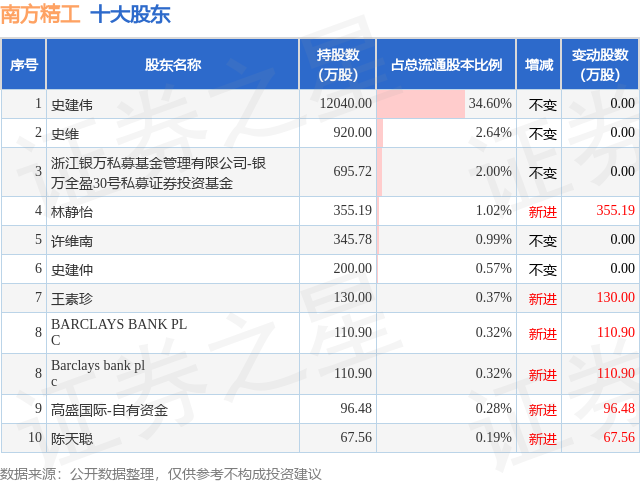
Task: Select shareholder name 史建仲
Action: click(72, 270)
